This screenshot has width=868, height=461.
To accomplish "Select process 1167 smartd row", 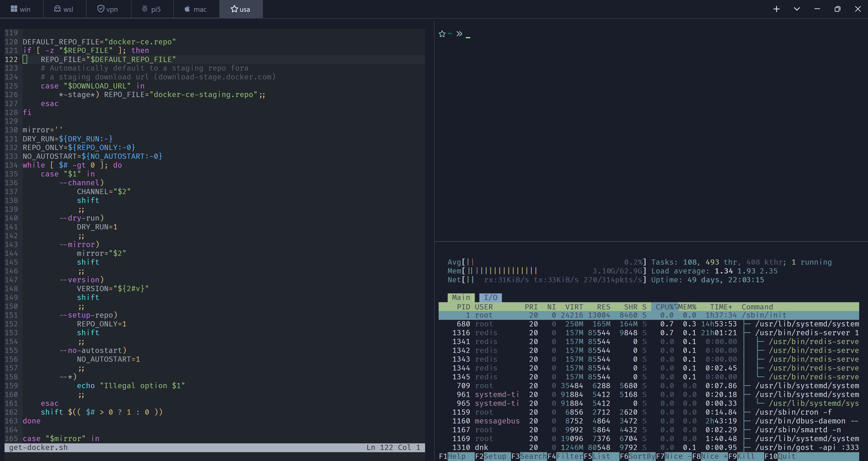I will point(649,430).
